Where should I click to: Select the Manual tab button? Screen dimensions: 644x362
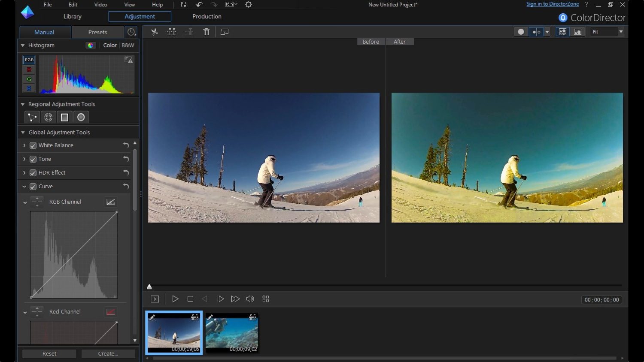click(44, 32)
